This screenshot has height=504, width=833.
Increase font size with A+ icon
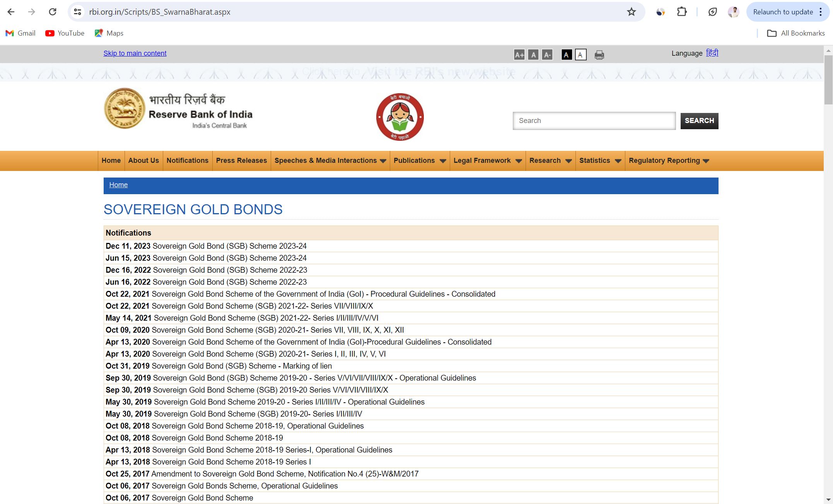pos(519,55)
